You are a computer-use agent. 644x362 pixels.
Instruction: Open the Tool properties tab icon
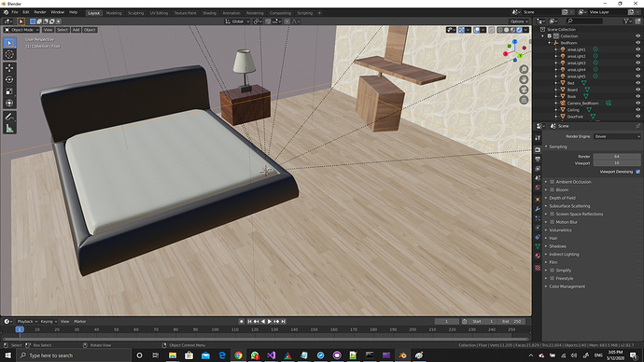point(538,138)
